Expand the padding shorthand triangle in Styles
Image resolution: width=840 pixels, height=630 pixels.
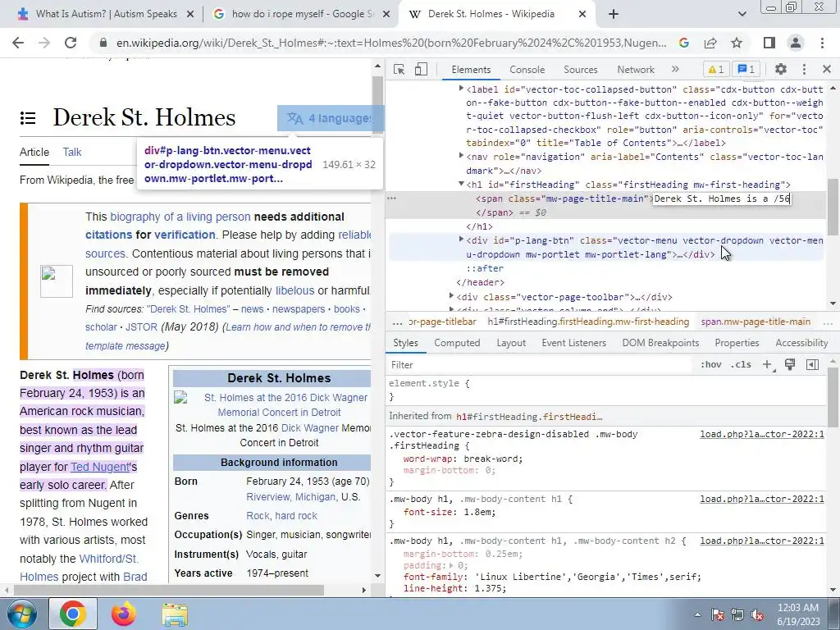pyautogui.click(x=451, y=566)
